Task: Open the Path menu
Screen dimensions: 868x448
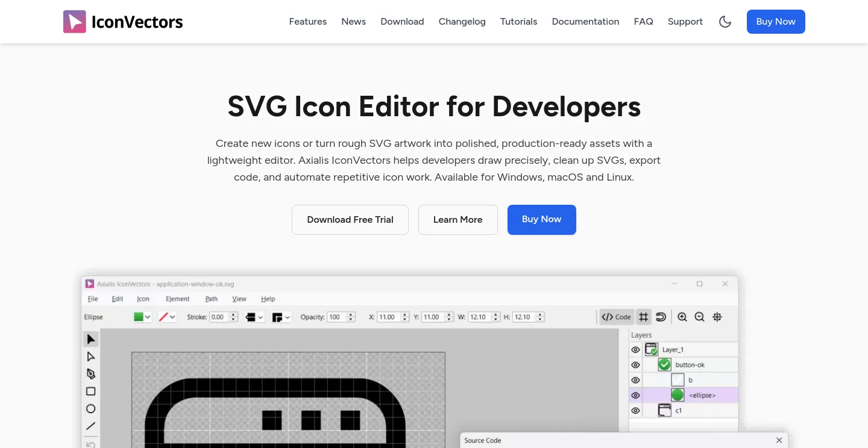Action: (212, 299)
